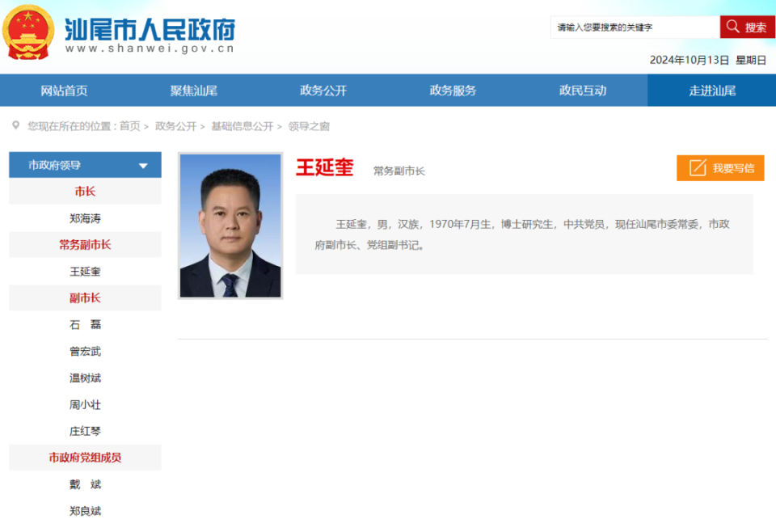Navigate to 网站首页
This screenshot has height=532, width=776.
pyautogui.click(x=65, y=90)
